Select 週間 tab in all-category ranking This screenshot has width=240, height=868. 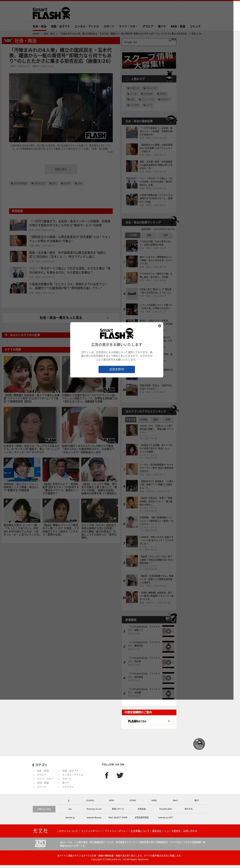[x=155, y=420]
